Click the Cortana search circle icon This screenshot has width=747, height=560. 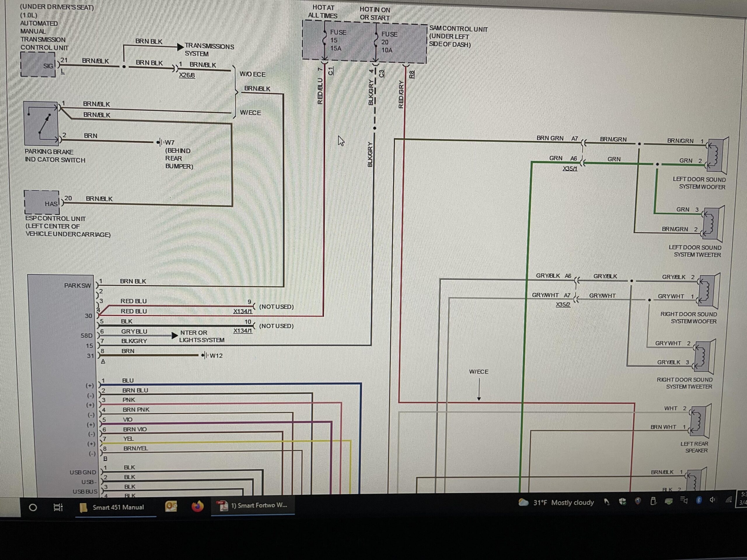[33, 507]
